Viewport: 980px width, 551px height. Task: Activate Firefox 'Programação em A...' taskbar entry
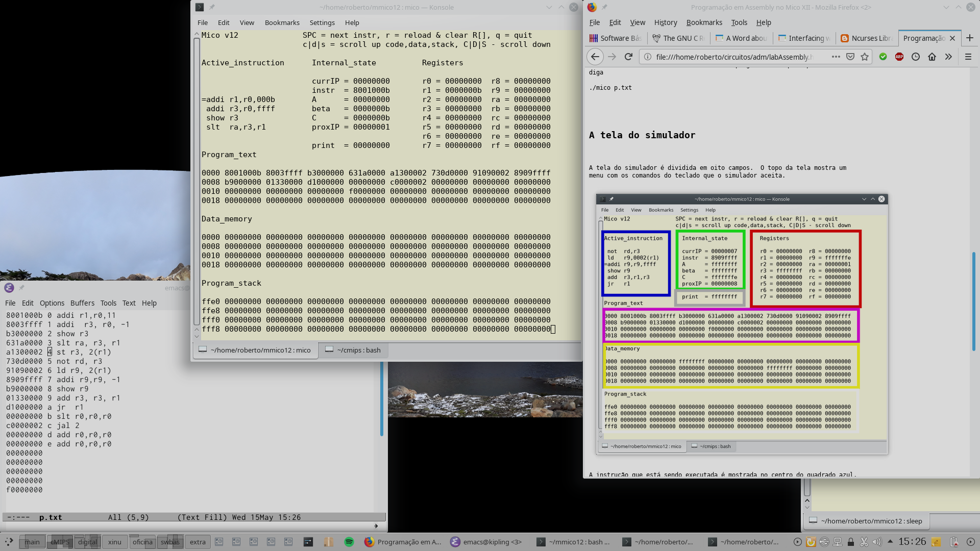[x=403, y=542]
